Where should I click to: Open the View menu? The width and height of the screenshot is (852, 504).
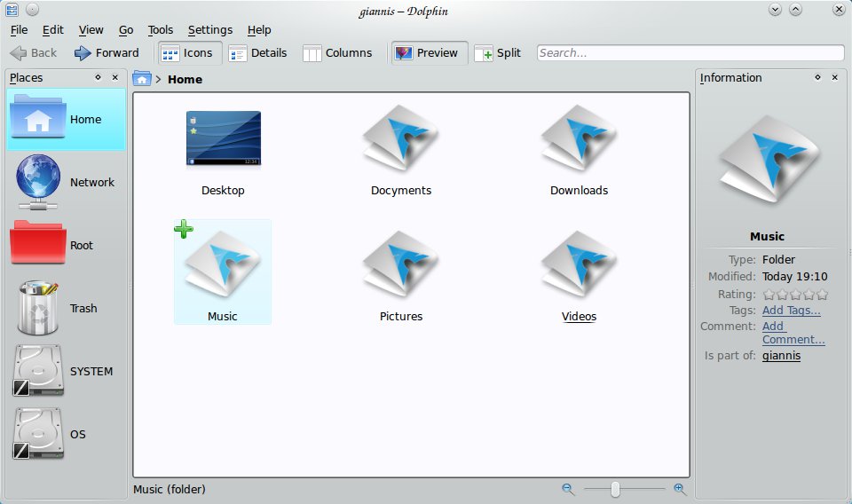click(x=91, y=30)
